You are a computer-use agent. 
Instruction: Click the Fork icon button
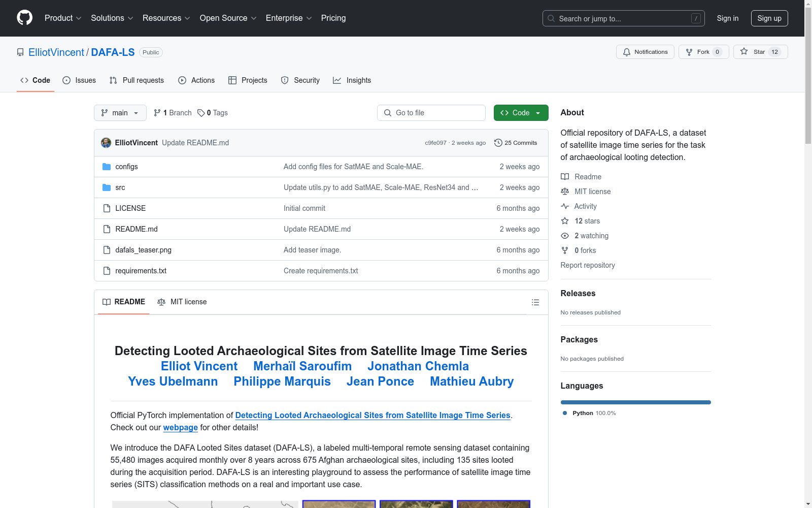click(703, 52)
